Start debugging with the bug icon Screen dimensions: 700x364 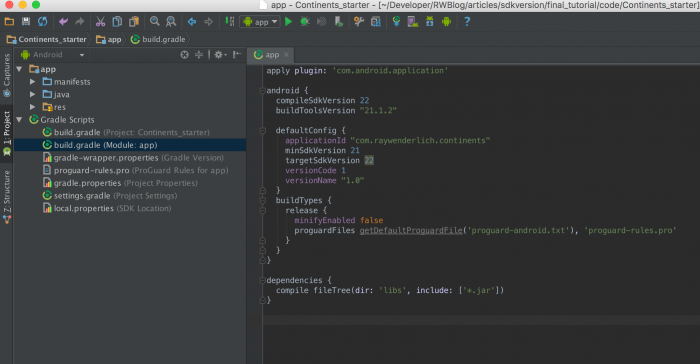pos(305,21)
